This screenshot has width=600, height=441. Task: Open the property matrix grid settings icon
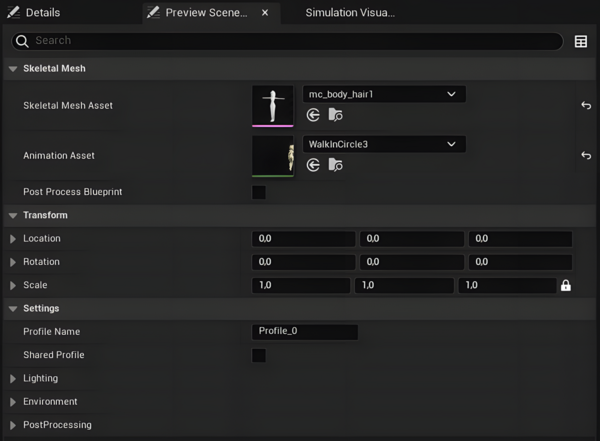[581, 41]
